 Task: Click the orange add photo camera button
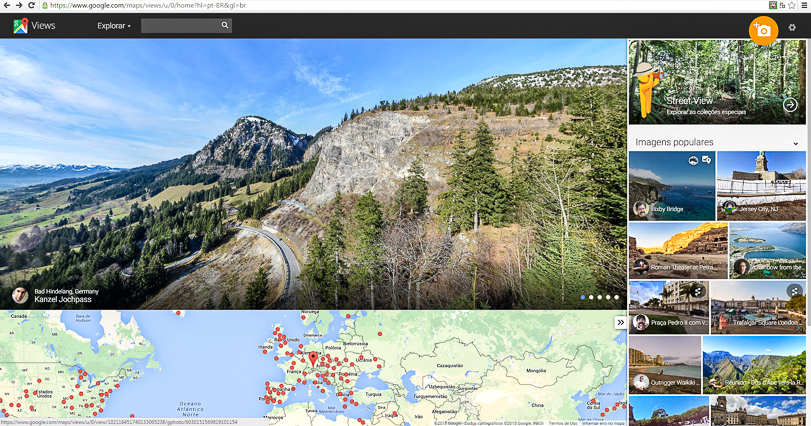click(763, 30)
